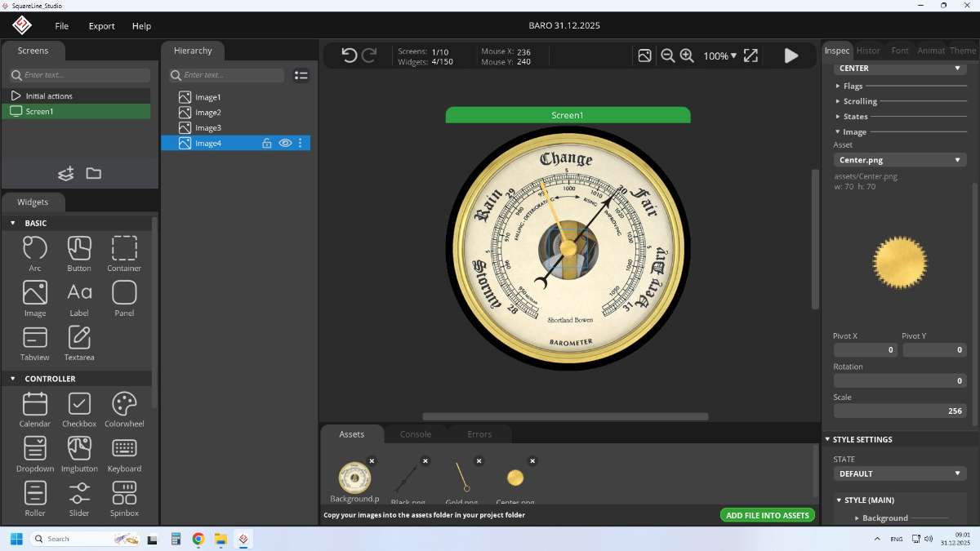Image resolution: width=980 pixels, height=551 pixels.
Task: Click ADD FILE INTO ASSETS
Action: tap(767, 515)
